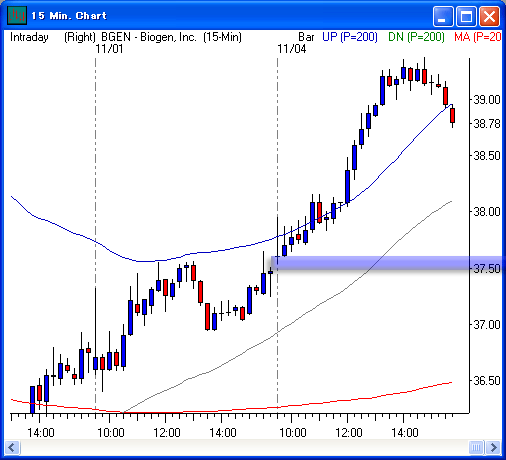Viewport: 506px width, 460px height.
Task: Click the 39.00 price axis label
Action: pos(487,99)
